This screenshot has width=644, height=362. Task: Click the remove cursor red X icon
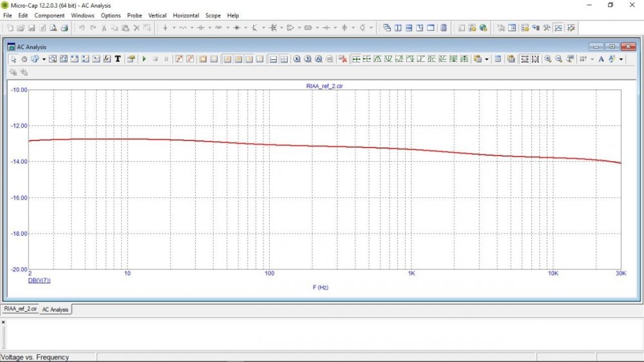pyautogui.click(x=343, y=59)
